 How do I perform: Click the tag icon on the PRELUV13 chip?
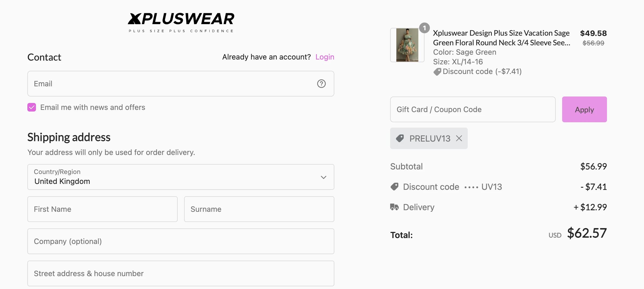click(x=400, y=138)
